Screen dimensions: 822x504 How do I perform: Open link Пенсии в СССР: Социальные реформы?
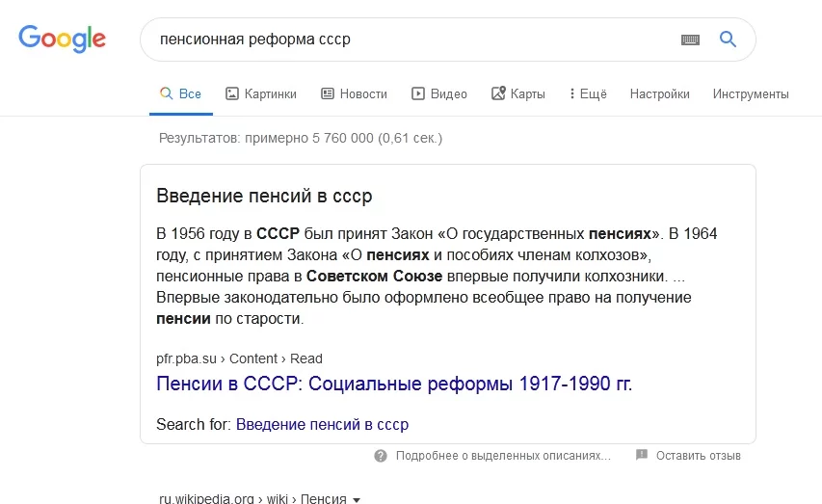(x=394, y=384)
